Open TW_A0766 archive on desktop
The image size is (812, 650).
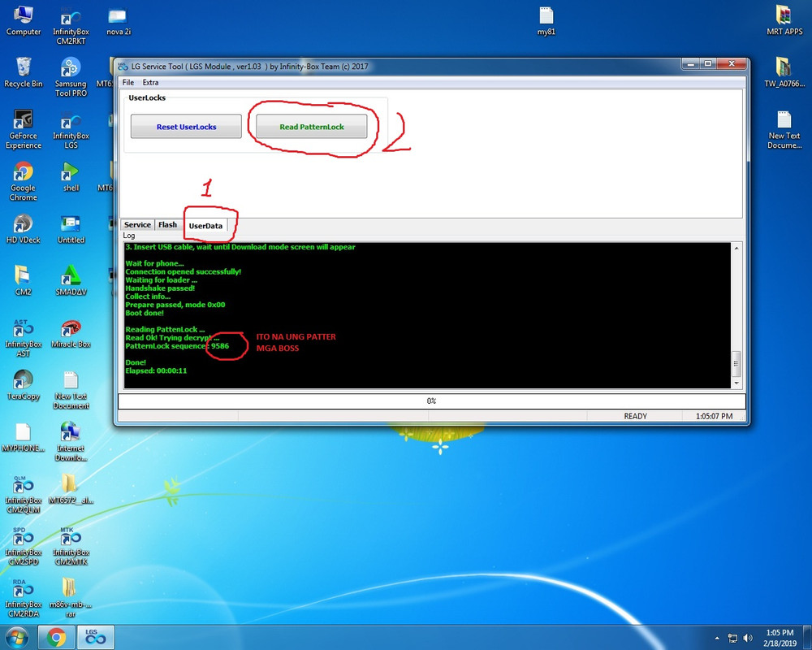click(x=784, y=73)
